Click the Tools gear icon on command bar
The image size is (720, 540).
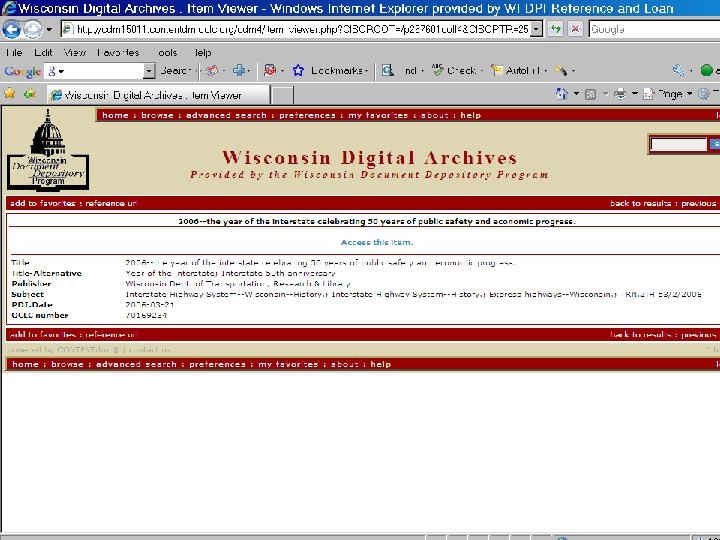coord(703,94)
